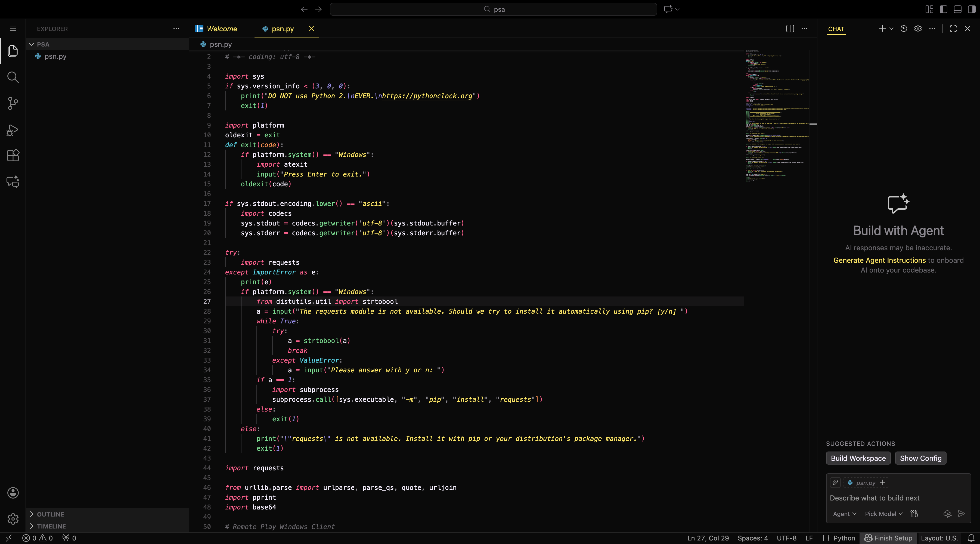Open Extensions view icon
Viewport: 980px width, 544px height.
tap(13, 155)
